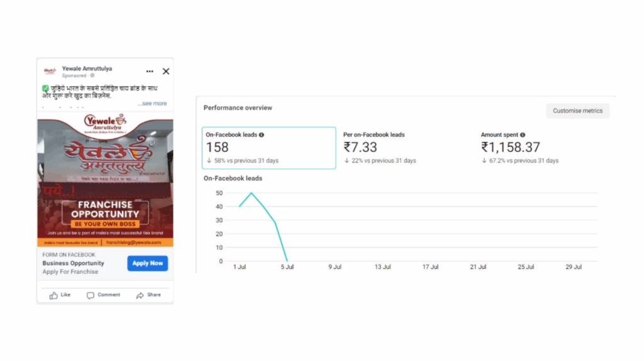The height and width of the screenshot is (362, 644).
Task: Click the Yewale Amruttulya page name
Action: click(x=87, y=69)
